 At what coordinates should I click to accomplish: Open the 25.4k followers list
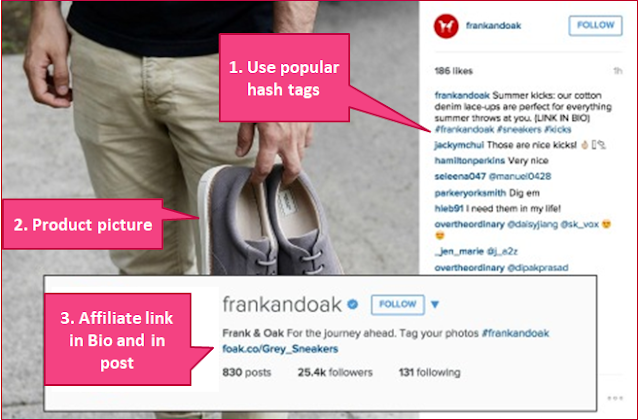point(335,372)
